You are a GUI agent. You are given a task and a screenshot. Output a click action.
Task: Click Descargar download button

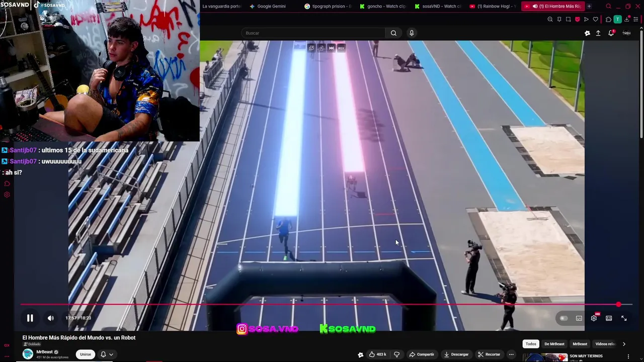click(456, 354)
